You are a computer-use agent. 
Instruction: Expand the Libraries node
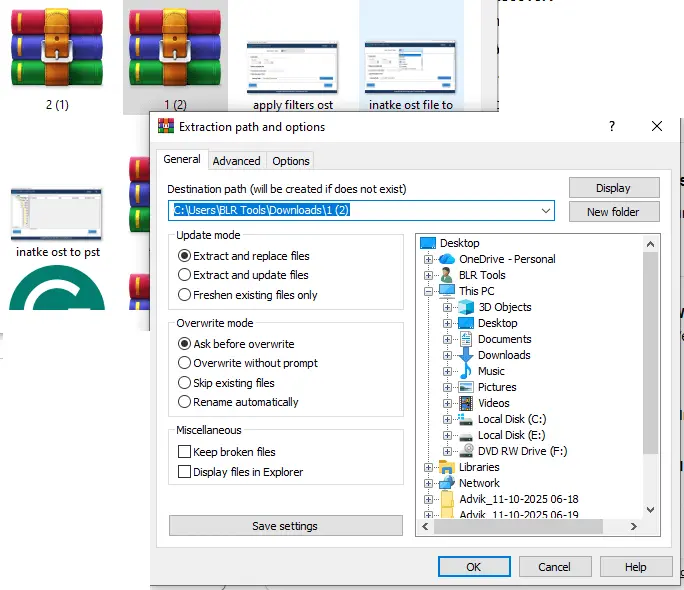(428, 467)
